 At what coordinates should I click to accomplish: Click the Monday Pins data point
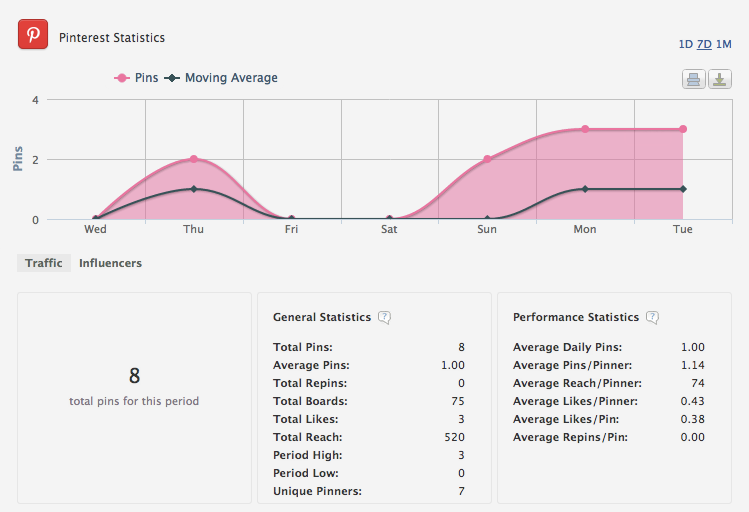(x=585, y=129)
